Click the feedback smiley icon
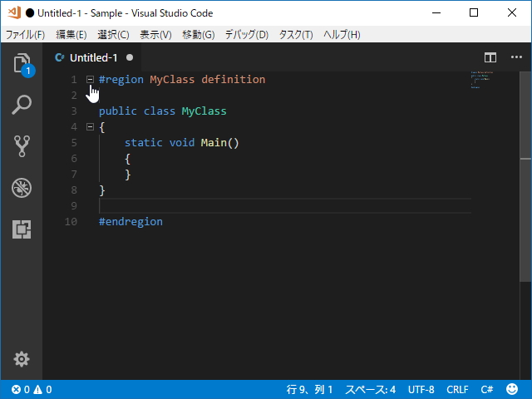Image resolution: width=532 pixels, height=399 pixels. point(512,389)
